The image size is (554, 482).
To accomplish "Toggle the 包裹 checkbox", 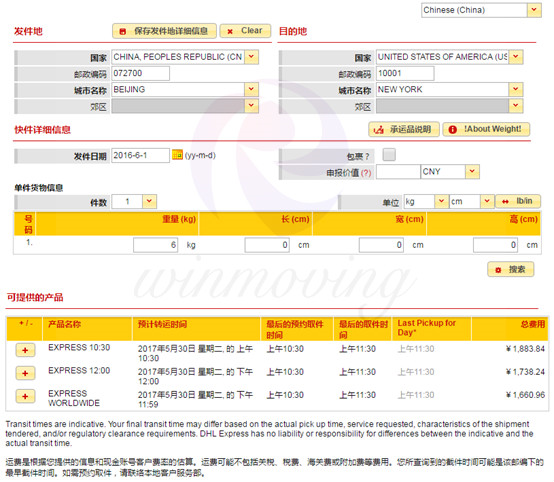I will [389, 154].
